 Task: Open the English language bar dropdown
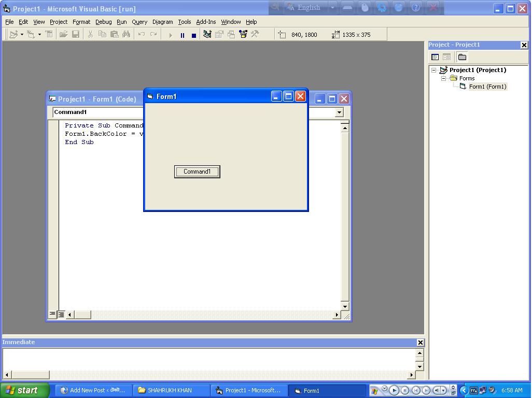coord(333,7)
